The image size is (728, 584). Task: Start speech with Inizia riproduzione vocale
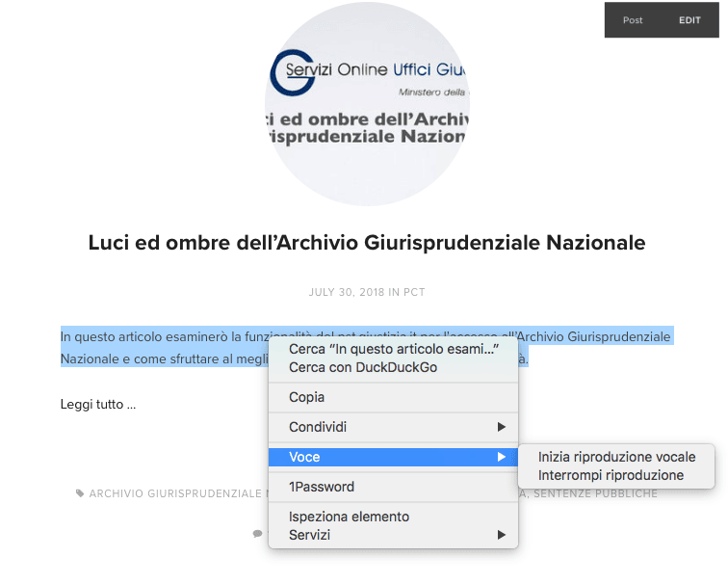[x=616, y=457]
